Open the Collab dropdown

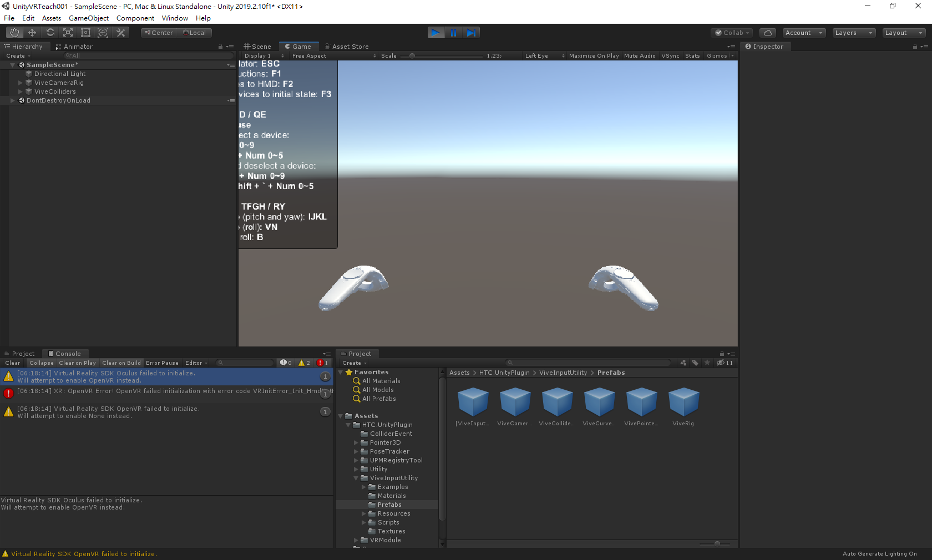(x=732, y=33)
